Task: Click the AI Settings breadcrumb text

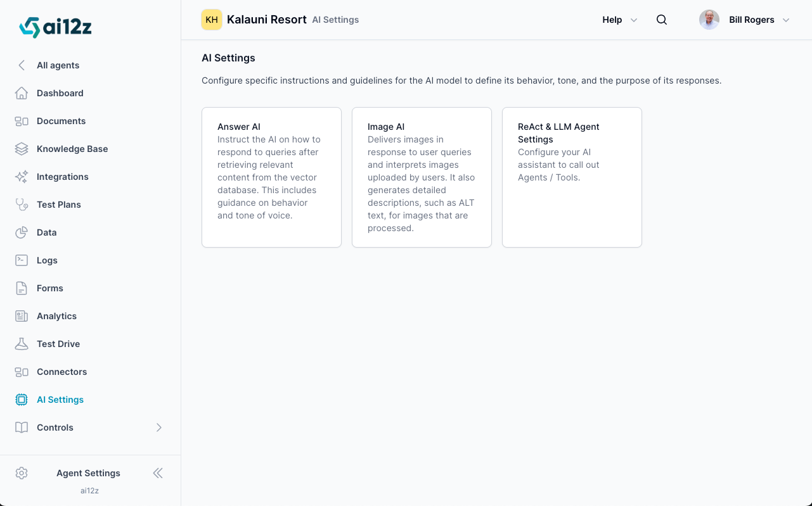Action: (335, 20)
